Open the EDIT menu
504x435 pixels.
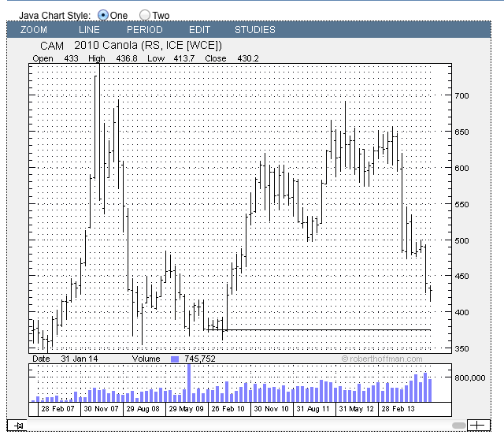click(199, 30)
